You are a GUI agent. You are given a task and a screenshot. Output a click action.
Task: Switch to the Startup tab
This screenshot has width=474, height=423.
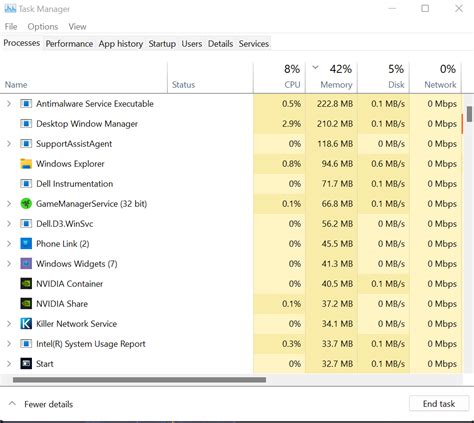[162, 44]
